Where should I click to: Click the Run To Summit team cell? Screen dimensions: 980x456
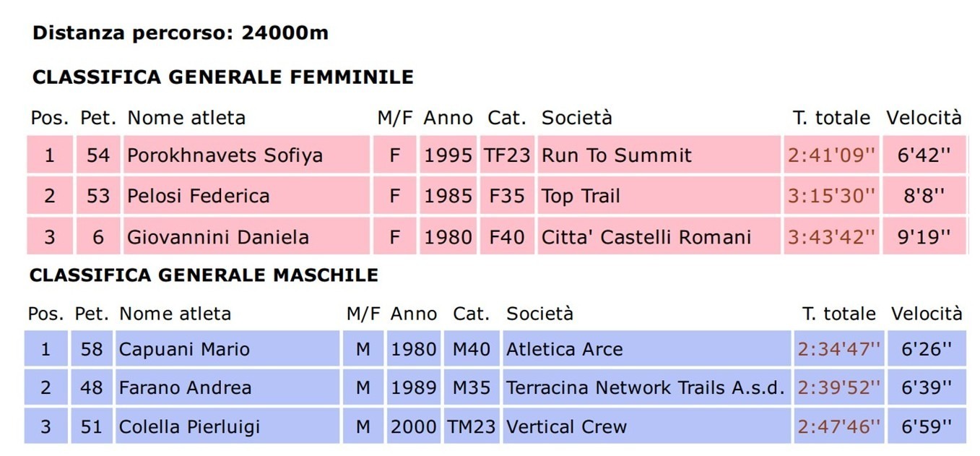click(x=659, y=155)
